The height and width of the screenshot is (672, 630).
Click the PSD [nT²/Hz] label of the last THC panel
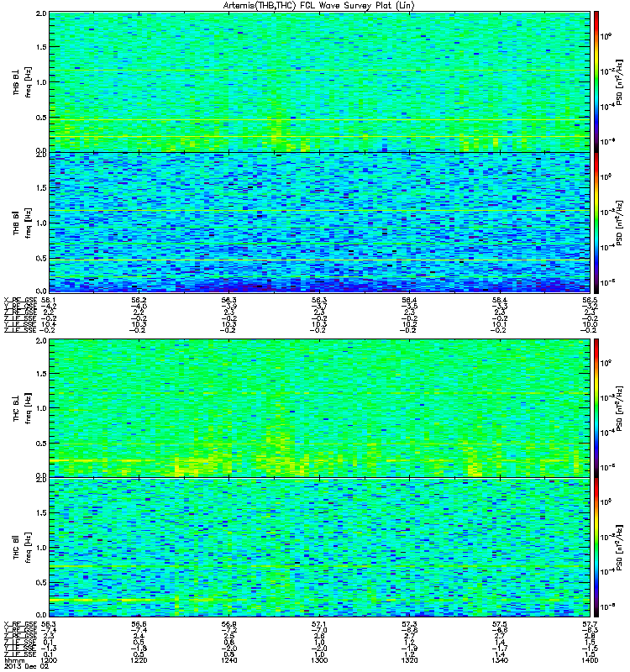pos(619,548)
